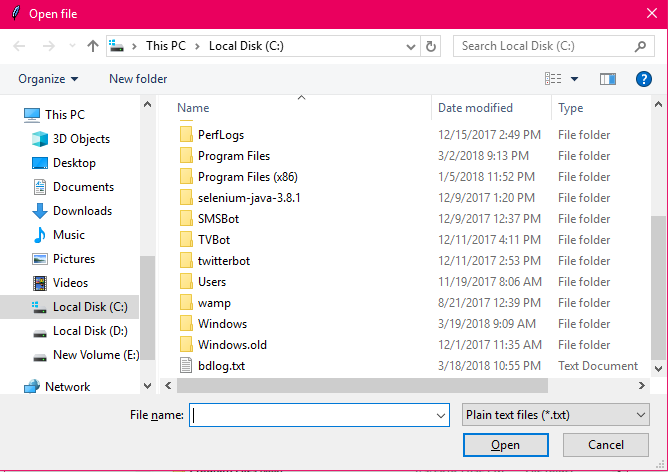The width and height of the screenshot is (668, 472).
Task: Click the Network icon in sidebar
Action: click(32, 386)
